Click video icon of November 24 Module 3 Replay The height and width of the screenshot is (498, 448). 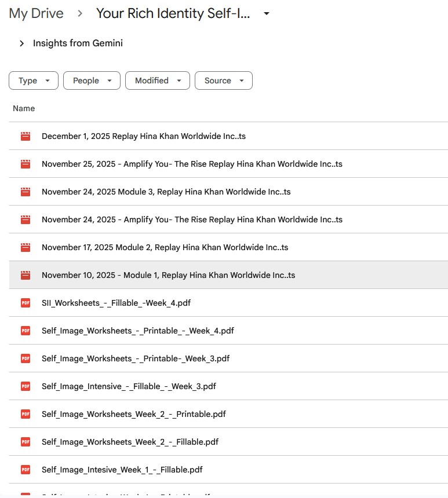click(x=26, y=192)
